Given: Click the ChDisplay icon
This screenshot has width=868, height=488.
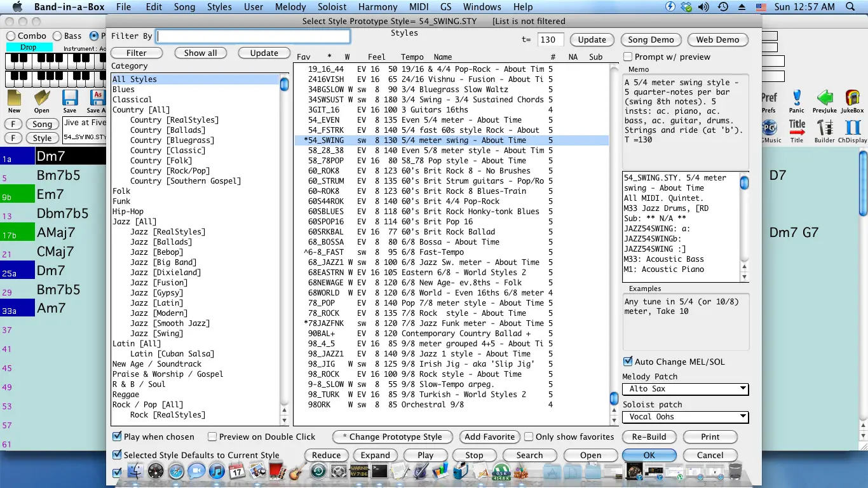Looking at the screenshot, I should 853,127.
